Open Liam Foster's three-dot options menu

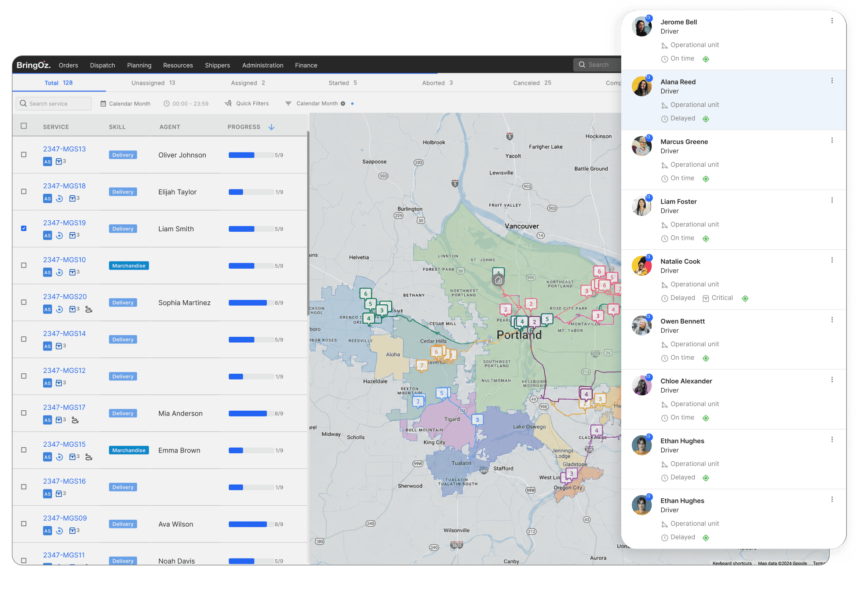832,200
